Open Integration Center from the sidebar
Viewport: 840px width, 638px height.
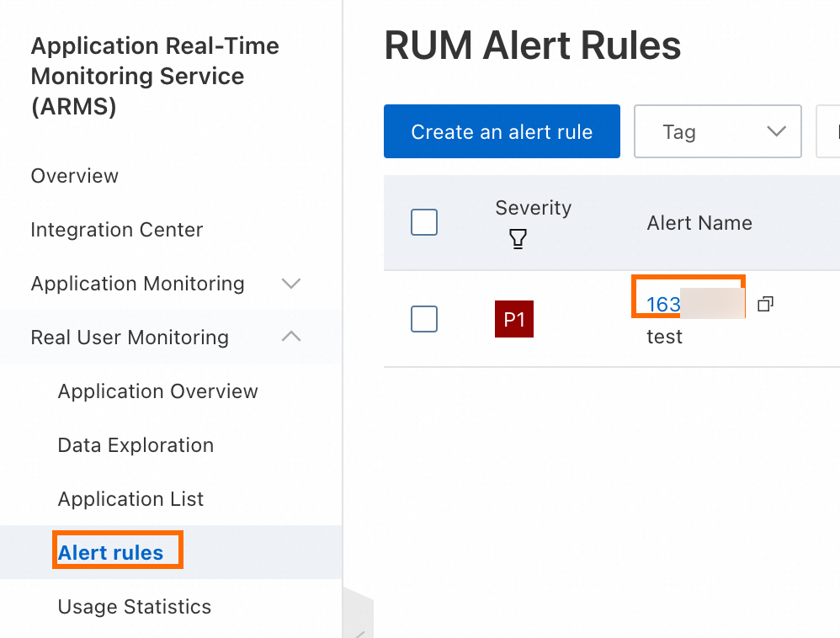tap(117, 230)
